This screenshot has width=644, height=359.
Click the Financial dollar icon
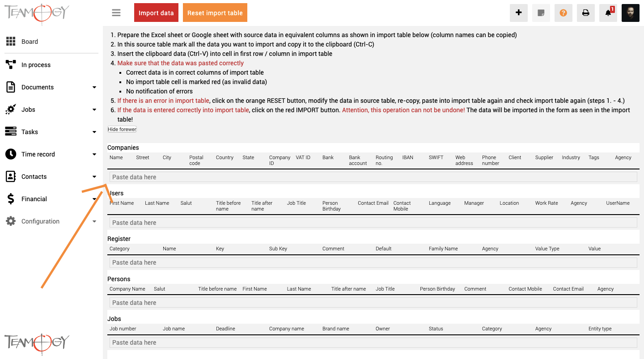pos(11,199)
